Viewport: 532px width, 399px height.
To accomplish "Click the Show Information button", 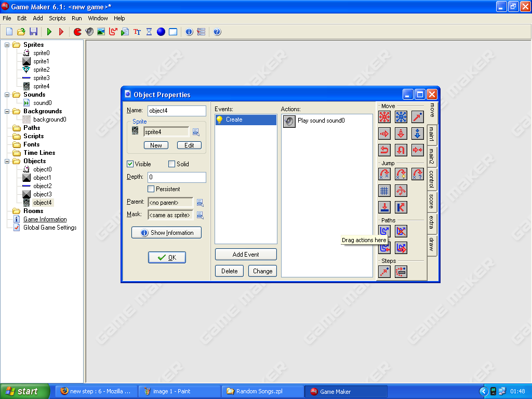I will 166,233.
